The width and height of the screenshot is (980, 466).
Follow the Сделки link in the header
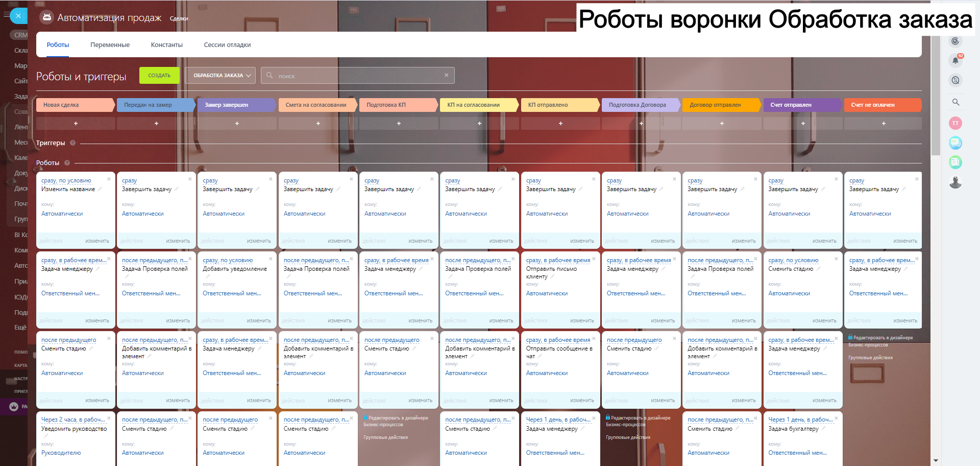[179, 18]
